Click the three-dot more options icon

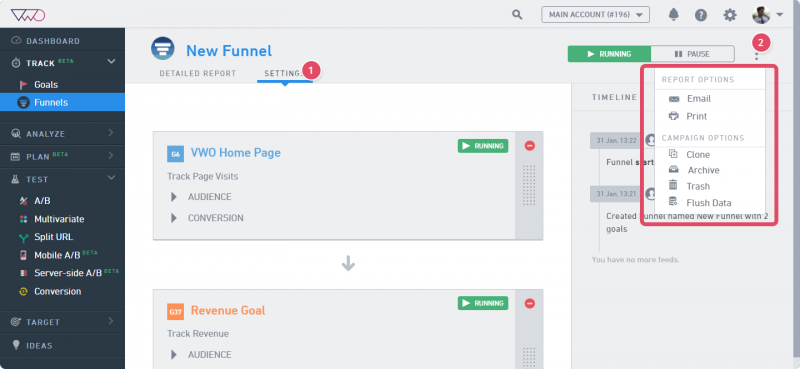[757, 55]
